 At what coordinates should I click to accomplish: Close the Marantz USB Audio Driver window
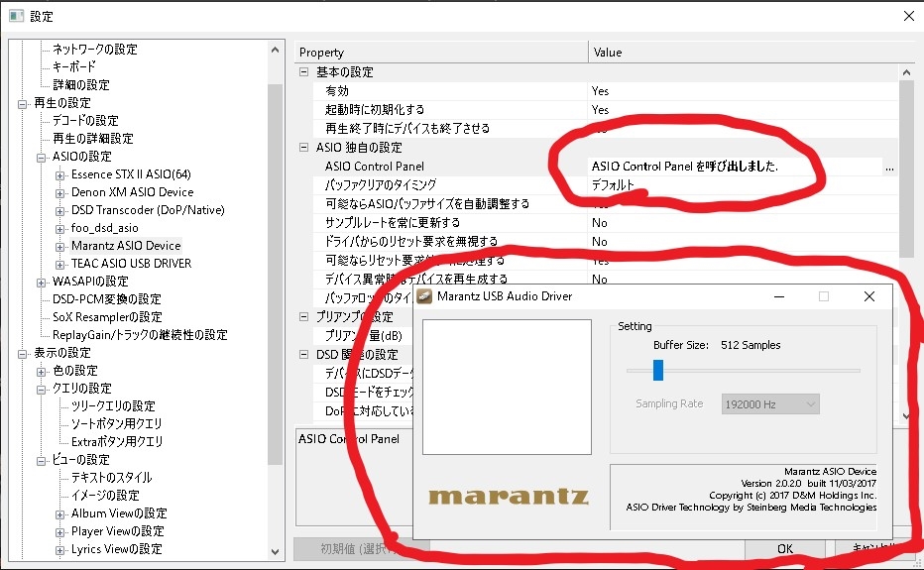(x=869, y=296)
